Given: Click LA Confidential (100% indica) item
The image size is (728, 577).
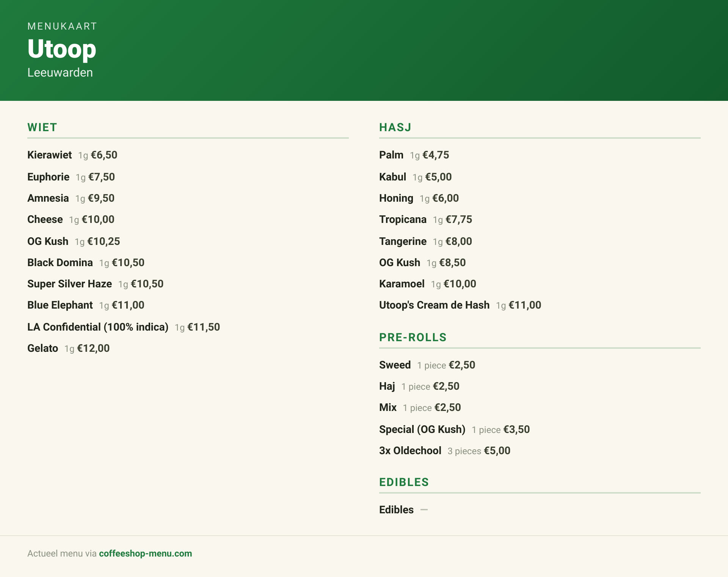Looking at the screenshot, I should [x=98, y=327].
